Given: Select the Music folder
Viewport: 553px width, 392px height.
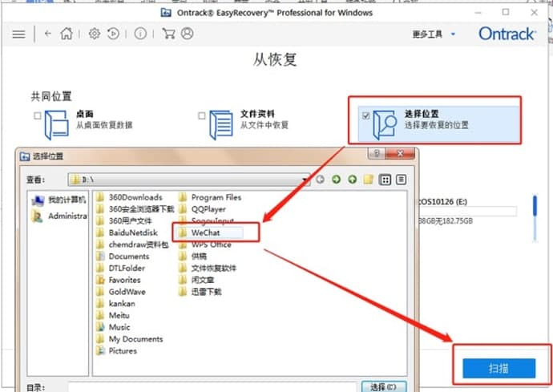Looking at the screenshot, I should coord(113,327).
